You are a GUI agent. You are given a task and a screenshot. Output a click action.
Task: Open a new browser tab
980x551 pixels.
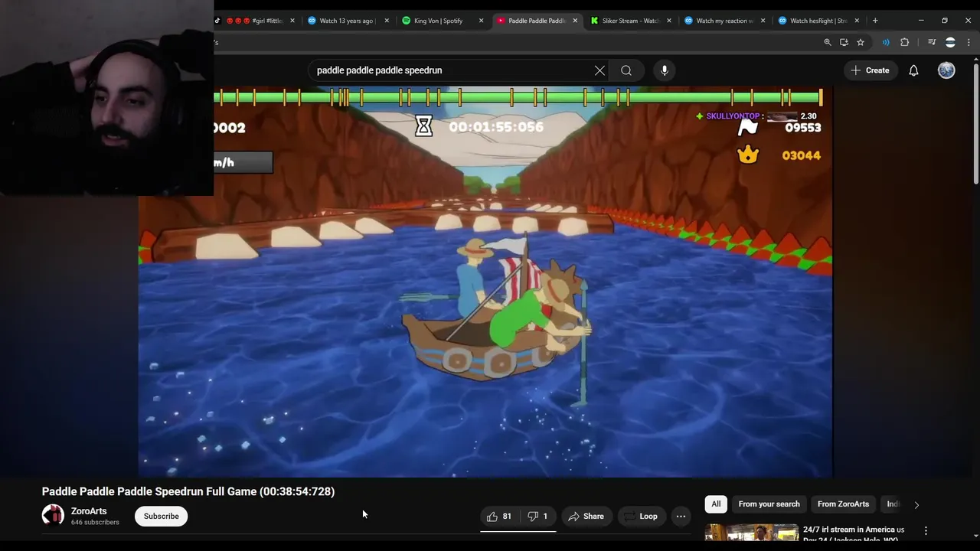click(x=875, y=21)
